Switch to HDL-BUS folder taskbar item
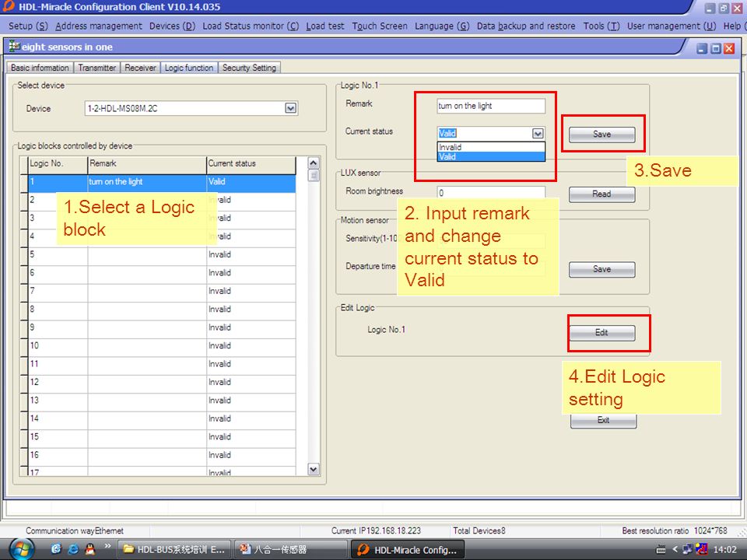Image resolution: width=747 pixels, height=560 pixels. click(x=174, y=550)
